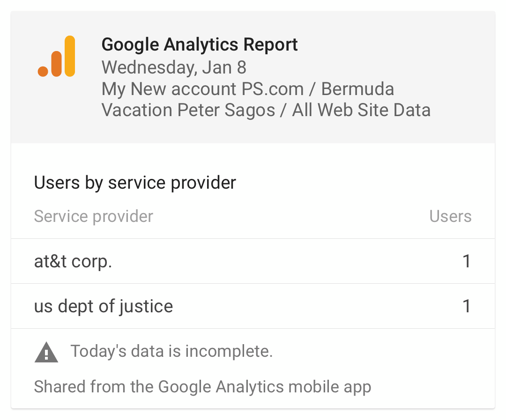Click the Users column header
This screenshot has width=506, height=420.
point(450,216)
